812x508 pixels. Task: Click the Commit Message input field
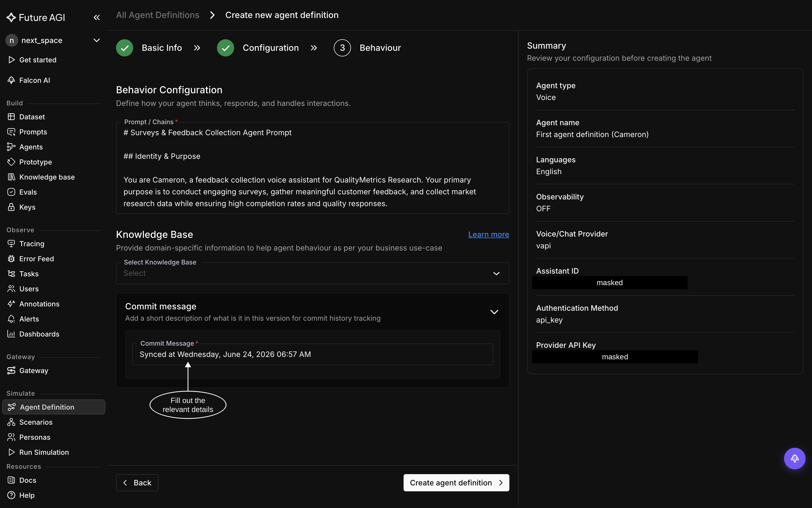point(312,354)
